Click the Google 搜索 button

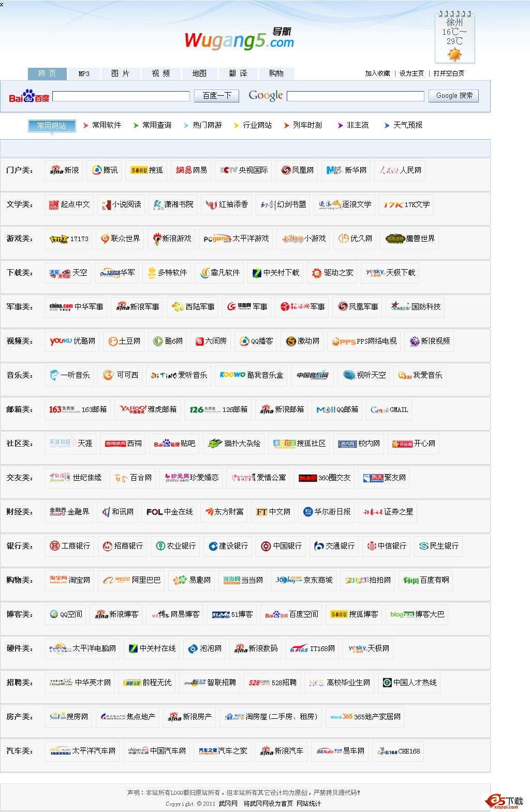[454, 96]
